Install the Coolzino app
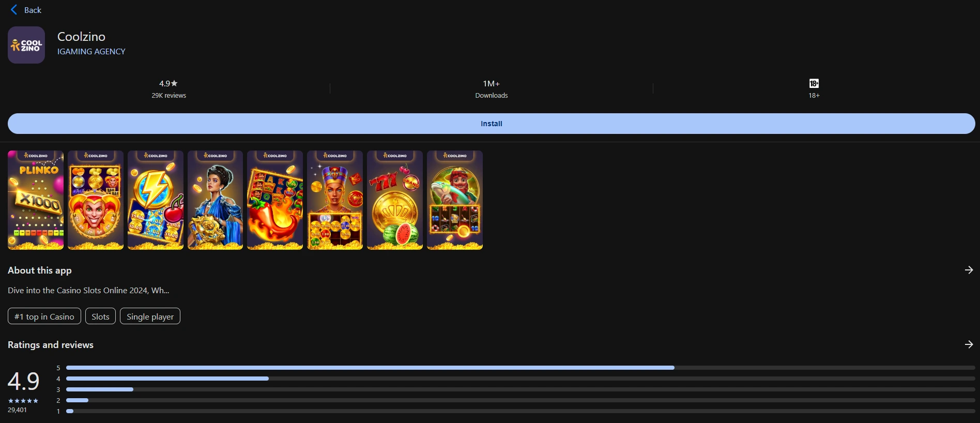The image size is (980, 423). point(491,124)
